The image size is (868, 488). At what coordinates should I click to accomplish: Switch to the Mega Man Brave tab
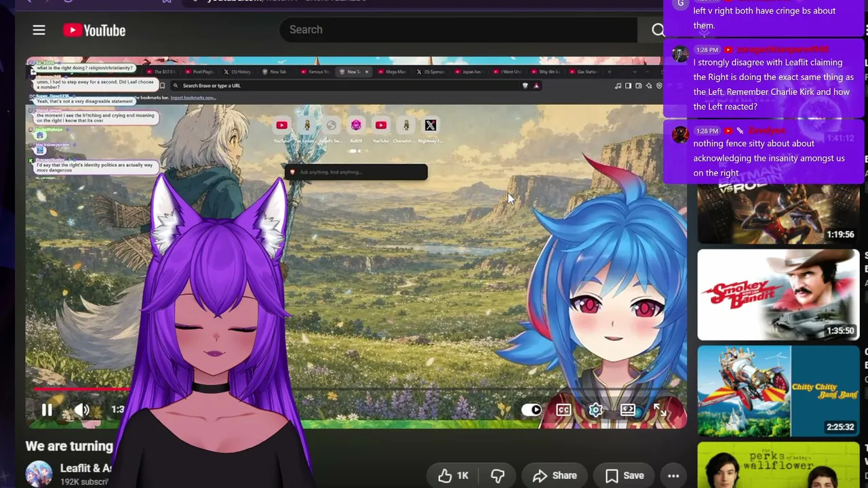point(393,72)
